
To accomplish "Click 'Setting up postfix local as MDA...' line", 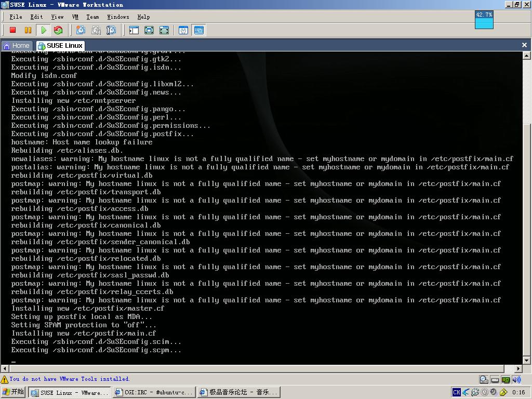I will point(82,316).
